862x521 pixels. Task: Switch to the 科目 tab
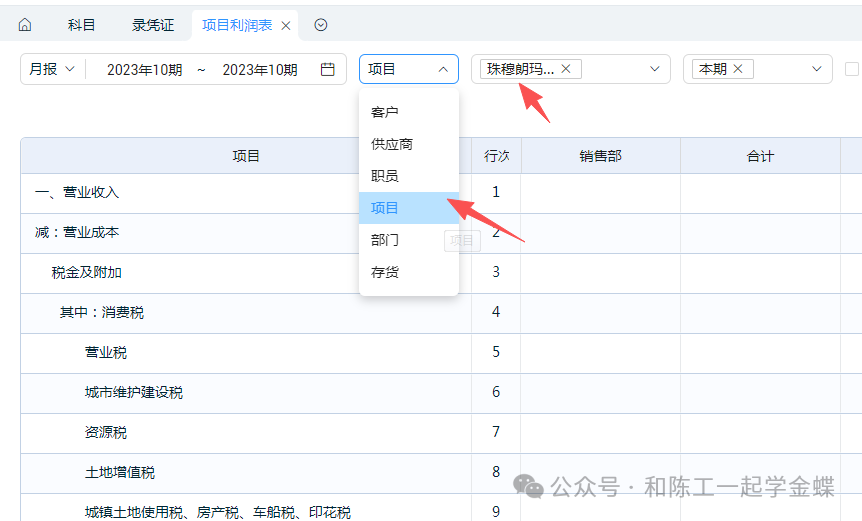coord(82,25)
